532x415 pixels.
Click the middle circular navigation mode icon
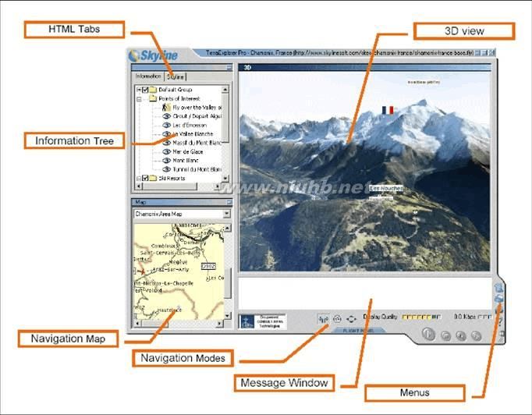pos(337,319)
